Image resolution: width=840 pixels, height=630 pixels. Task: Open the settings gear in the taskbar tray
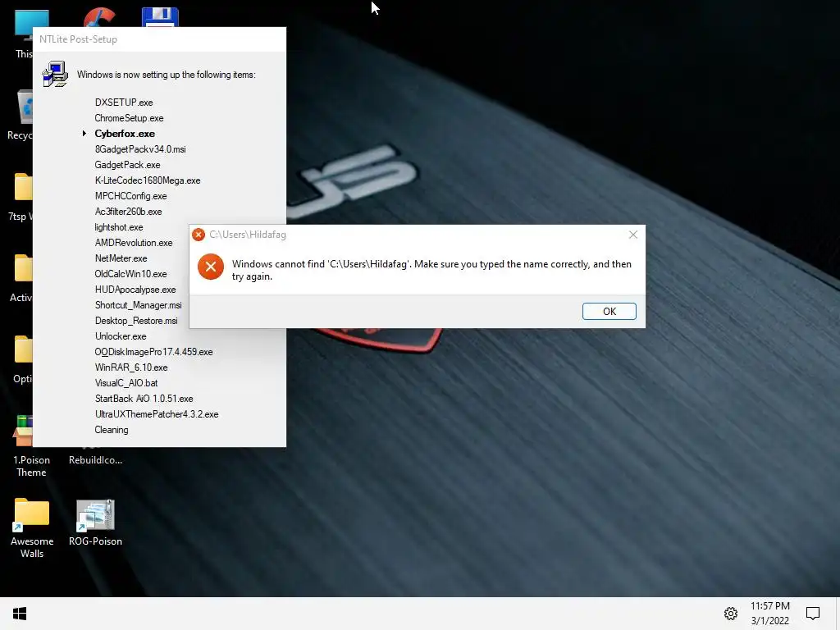[731, 614]
